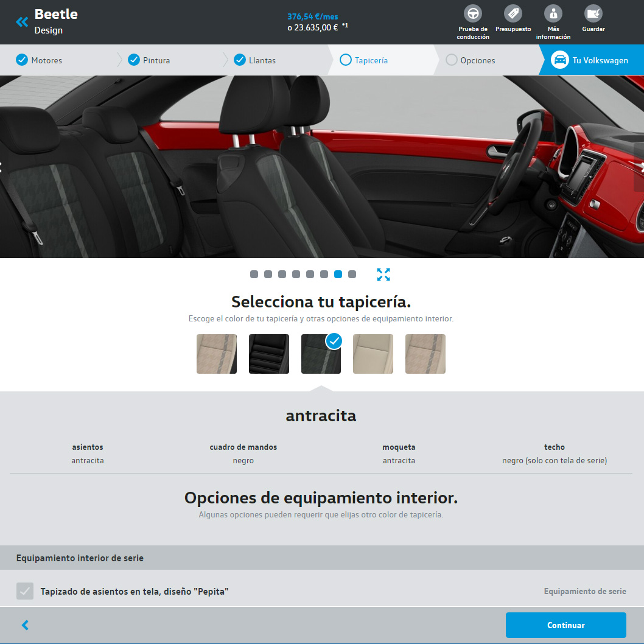Select the active seventh carousel dot
644x644 pixels.
tap(338, 275)
